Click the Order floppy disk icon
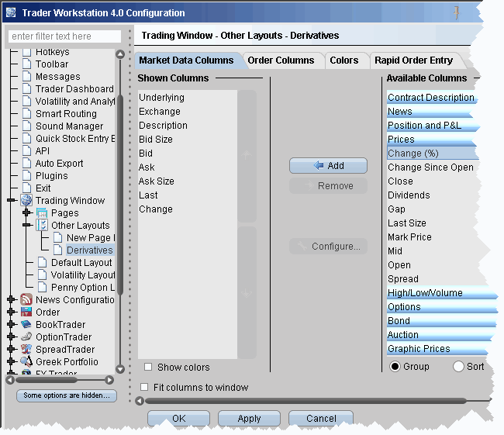Image resolution: width=504 pixels, height=435 pixels. (26, 312)
